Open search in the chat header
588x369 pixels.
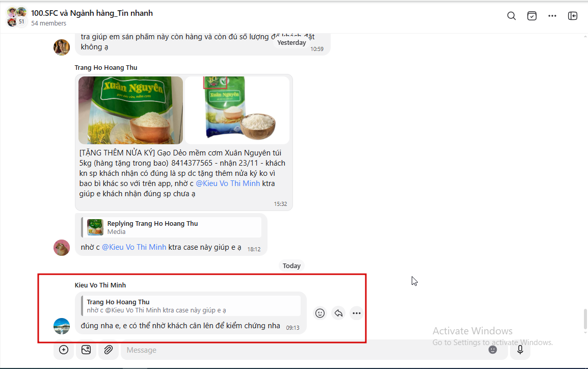point(511,16)
